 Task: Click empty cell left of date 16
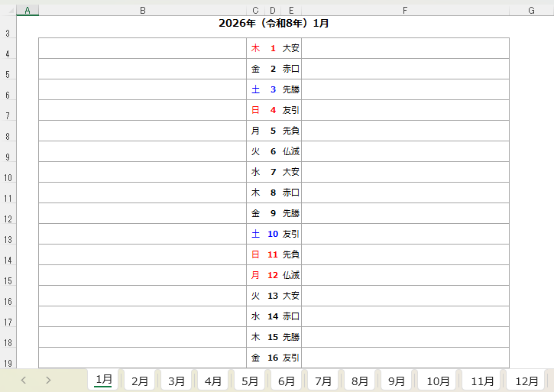point(143,358)
